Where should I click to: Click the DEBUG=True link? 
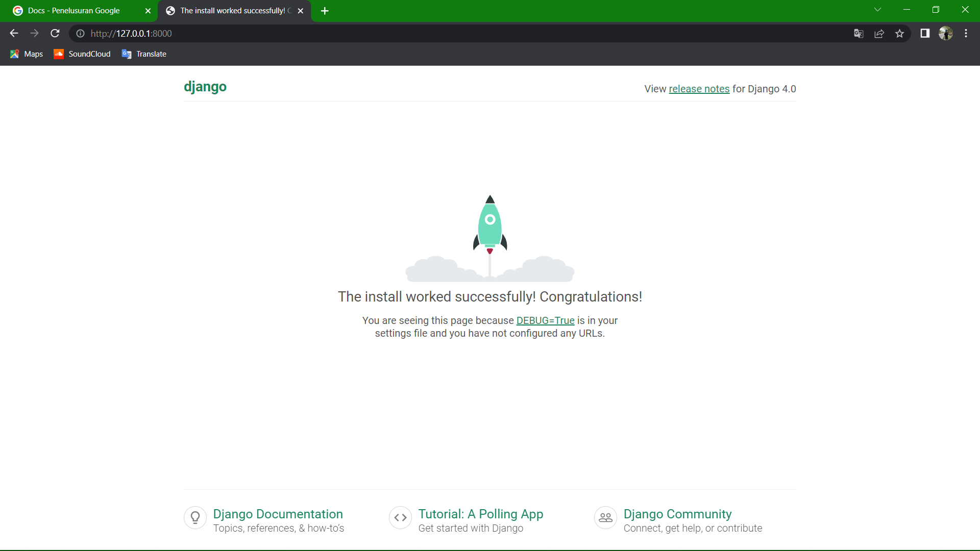(x=545, y=320)
